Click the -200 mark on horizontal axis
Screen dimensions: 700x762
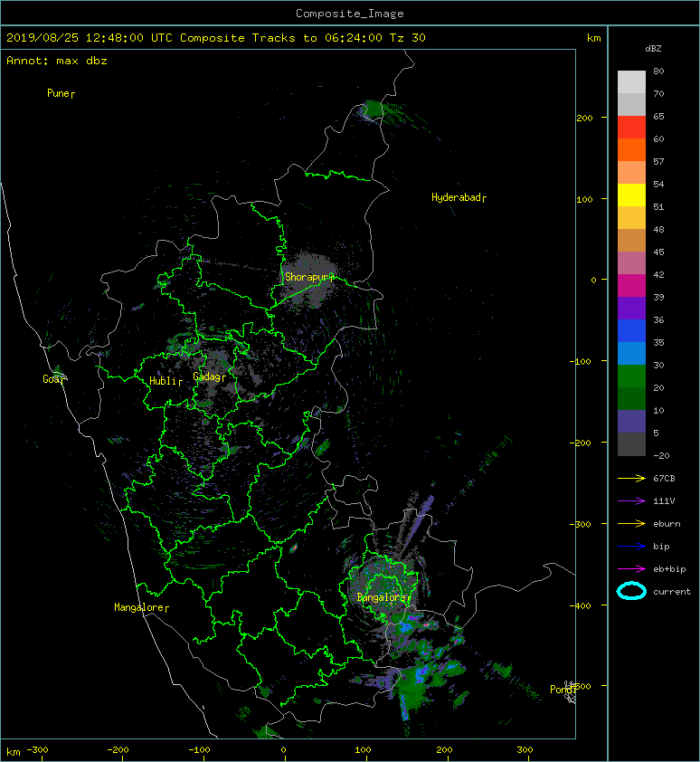pos(118,750)
